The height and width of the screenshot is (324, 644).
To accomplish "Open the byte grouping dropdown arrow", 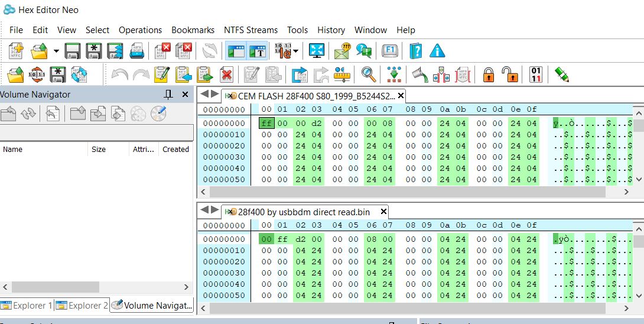I will (295, 51).
